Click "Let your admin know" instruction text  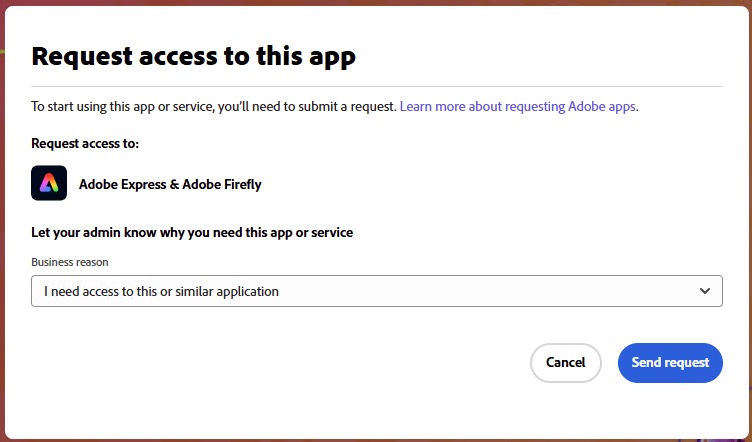coord(192,233)
